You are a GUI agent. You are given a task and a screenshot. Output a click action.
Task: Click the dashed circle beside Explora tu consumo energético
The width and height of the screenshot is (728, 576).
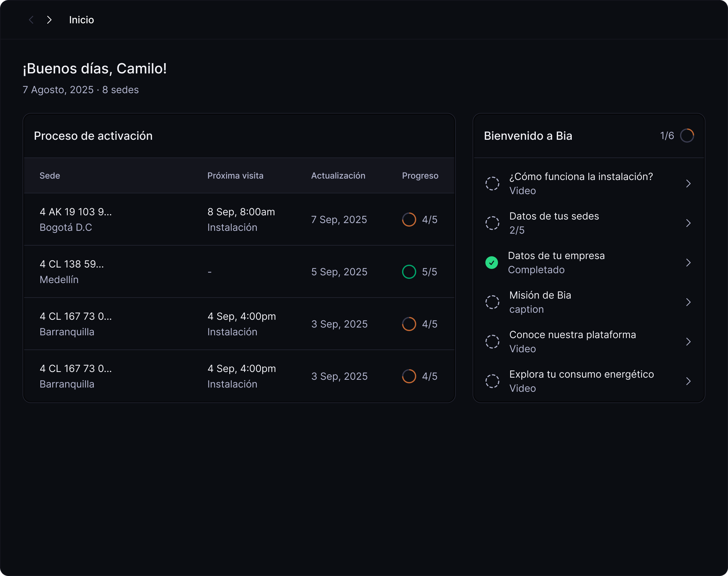pos(492,381)
